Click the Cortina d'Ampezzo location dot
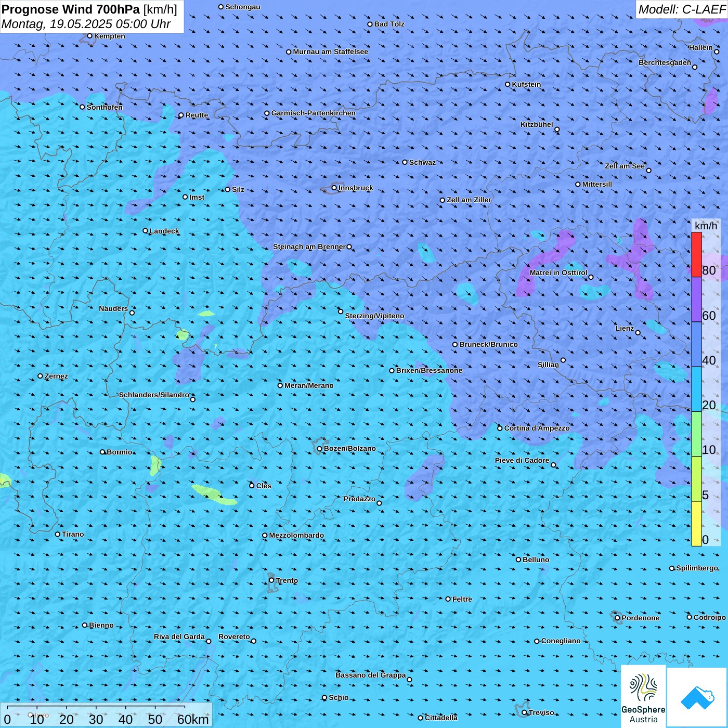Viewport: 728px width, 728px height. 500,428
